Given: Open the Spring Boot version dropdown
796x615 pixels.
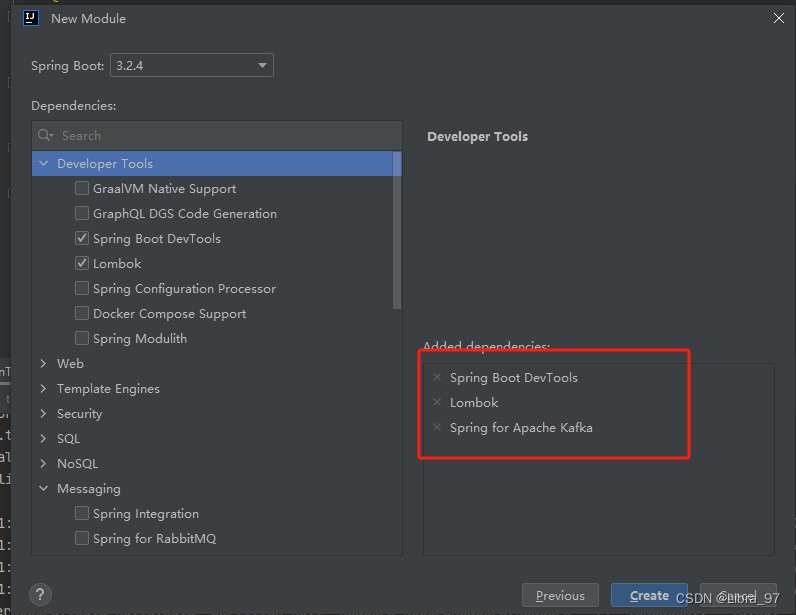Looking at the screenshot, I should tap(192, 65).
